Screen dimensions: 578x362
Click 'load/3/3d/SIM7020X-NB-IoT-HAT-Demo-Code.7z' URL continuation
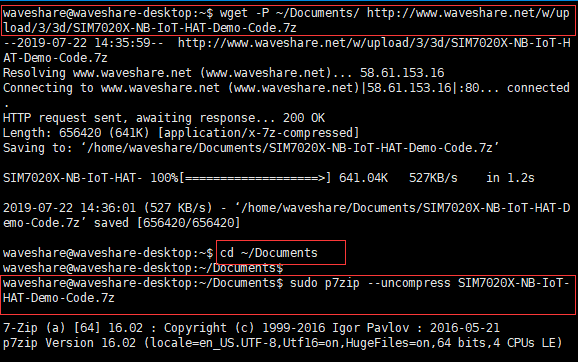(x=150, y=28)
